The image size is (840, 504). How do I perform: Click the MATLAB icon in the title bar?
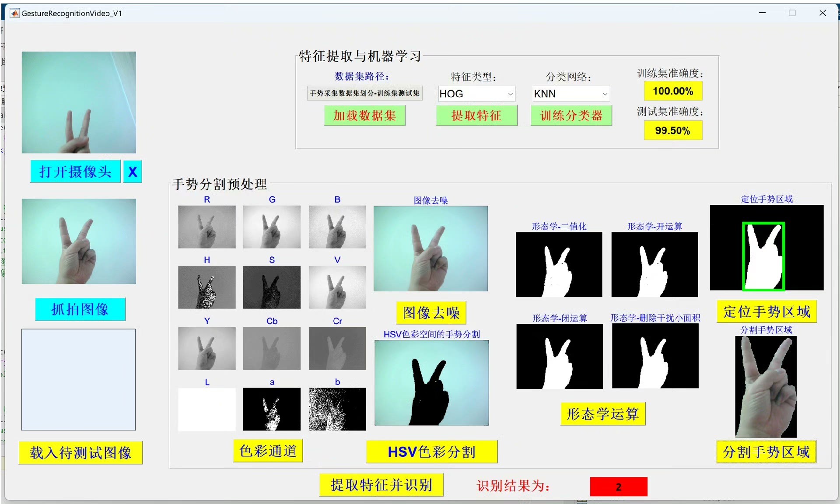pyautogui.click(x=14, y=13)
